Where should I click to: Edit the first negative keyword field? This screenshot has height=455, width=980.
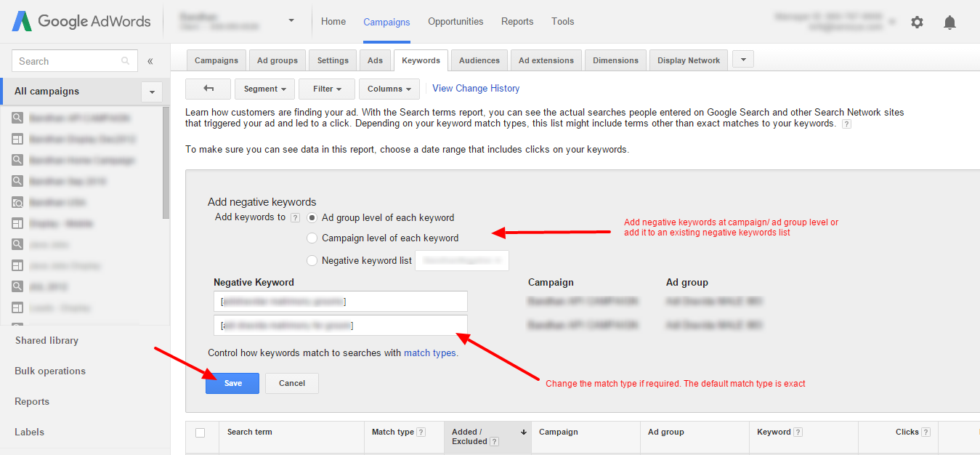click(x=341, y=301)
